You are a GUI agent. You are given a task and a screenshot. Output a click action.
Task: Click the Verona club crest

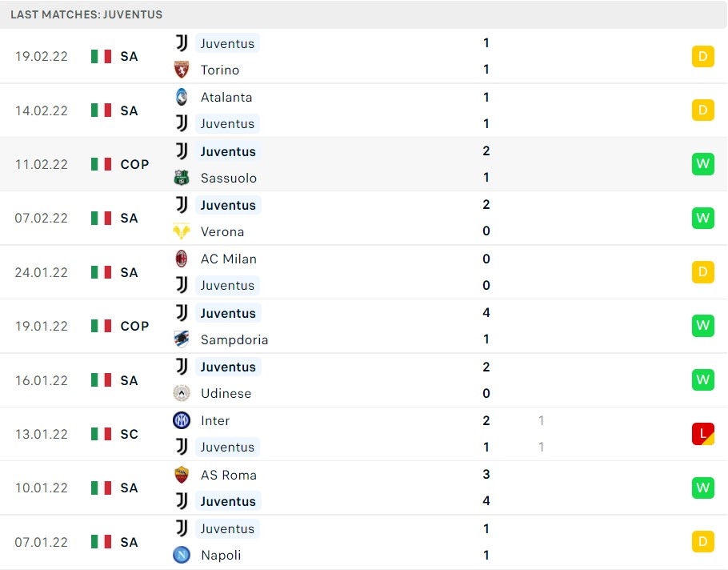(181, 231)
